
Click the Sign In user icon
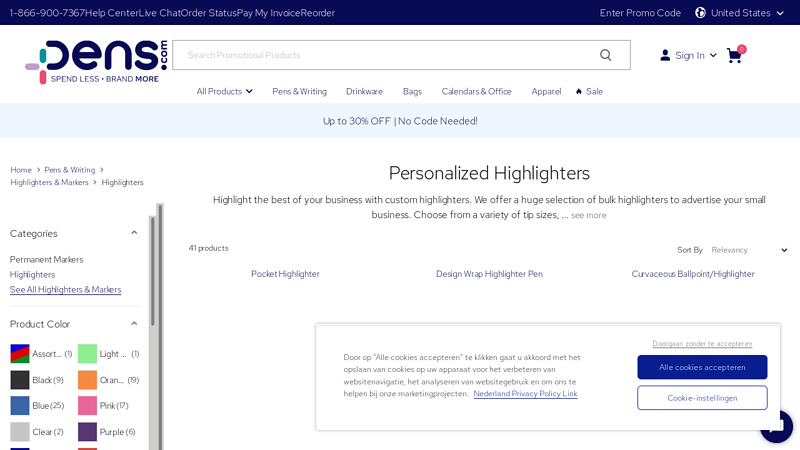coord(665,55)
